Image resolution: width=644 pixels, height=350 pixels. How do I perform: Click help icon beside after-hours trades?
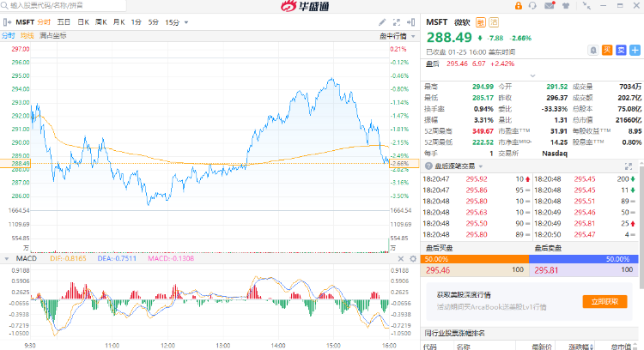pyautogui.click(x=428, y=166)
